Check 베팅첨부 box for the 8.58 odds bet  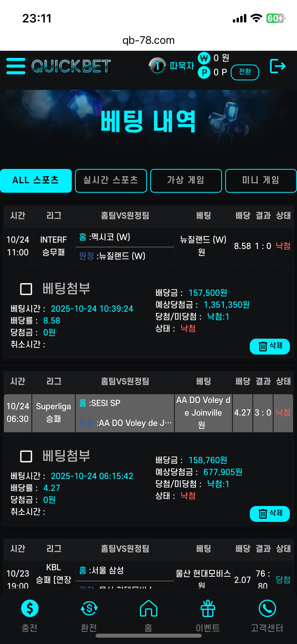[26, 289]
